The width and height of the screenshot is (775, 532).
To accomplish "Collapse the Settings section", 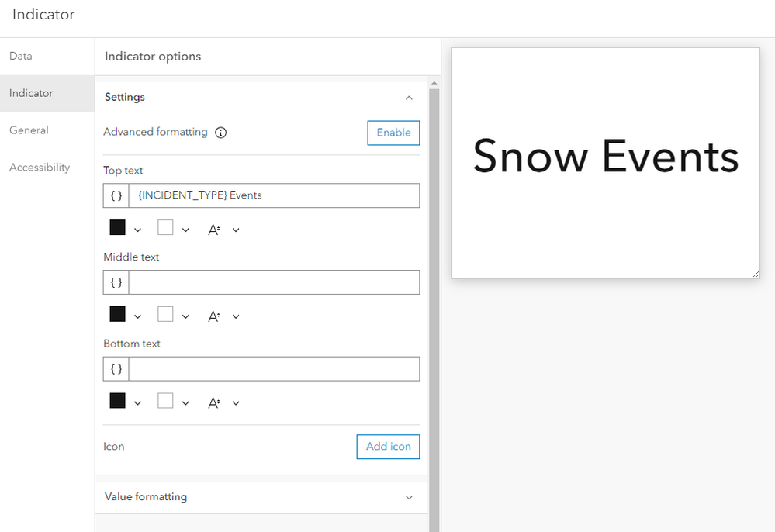I will (410, 98).
